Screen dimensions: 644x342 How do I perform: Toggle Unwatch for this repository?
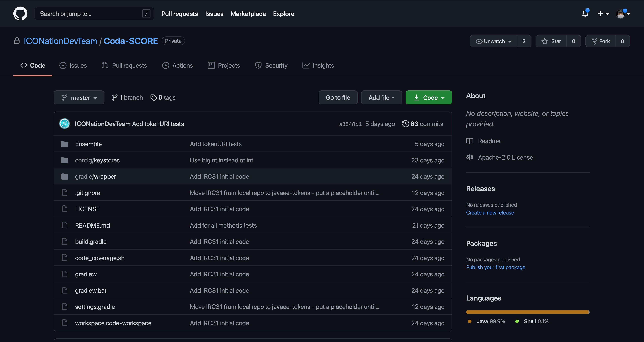click(493, 41)
